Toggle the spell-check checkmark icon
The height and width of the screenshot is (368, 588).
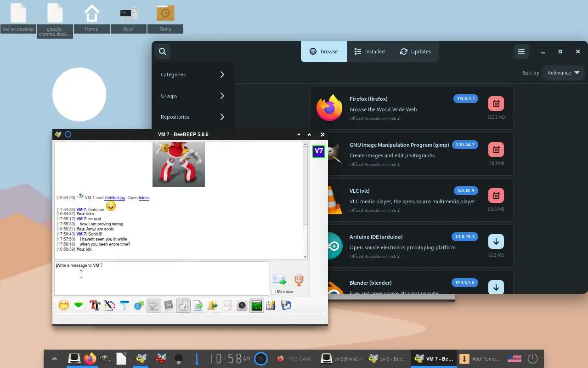pos(153,305)
